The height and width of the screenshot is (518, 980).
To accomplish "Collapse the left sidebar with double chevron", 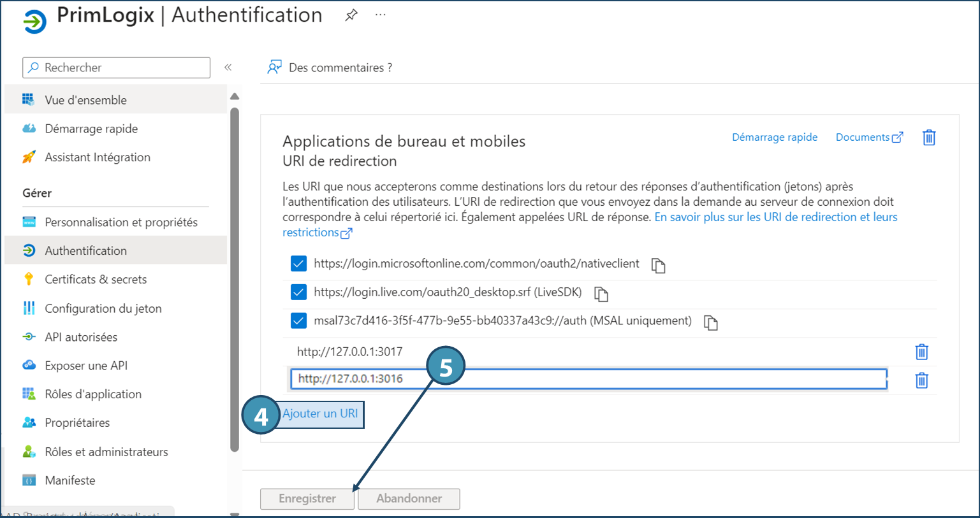I will click(x=228, y=68).
